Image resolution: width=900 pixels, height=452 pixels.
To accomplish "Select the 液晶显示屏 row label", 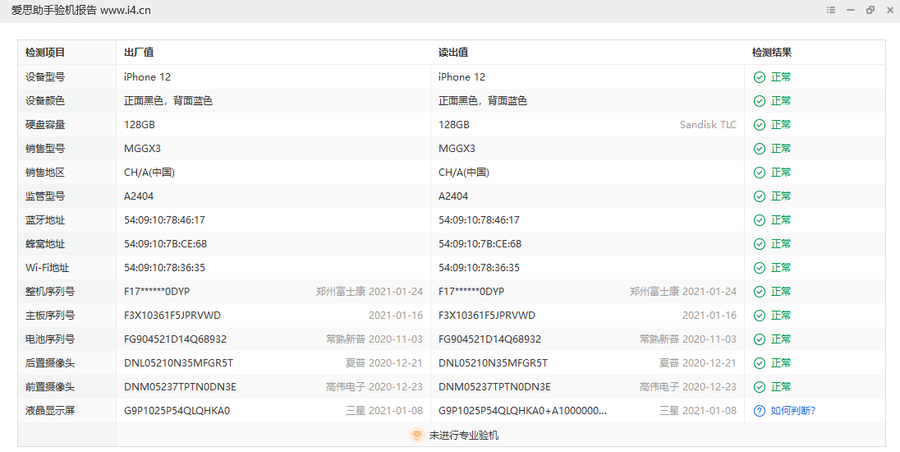I will click(50, 411).
